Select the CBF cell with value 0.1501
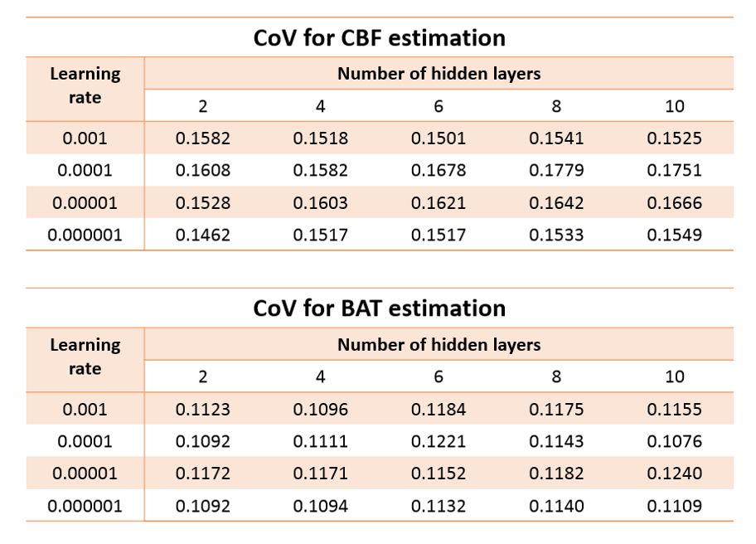Screen dimensions: 756x544 pyautogui.click(x=439, y=138)
